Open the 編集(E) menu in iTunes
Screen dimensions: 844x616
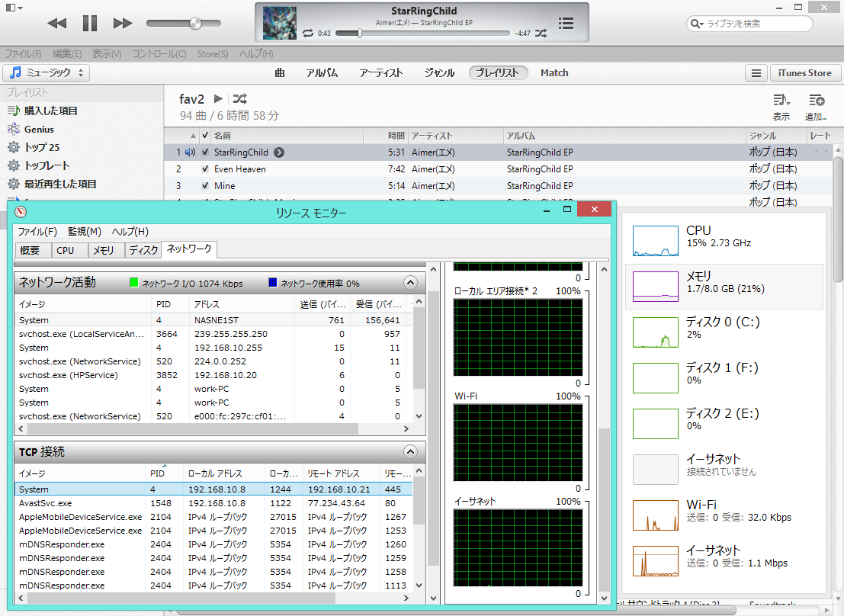coord(67,54)
